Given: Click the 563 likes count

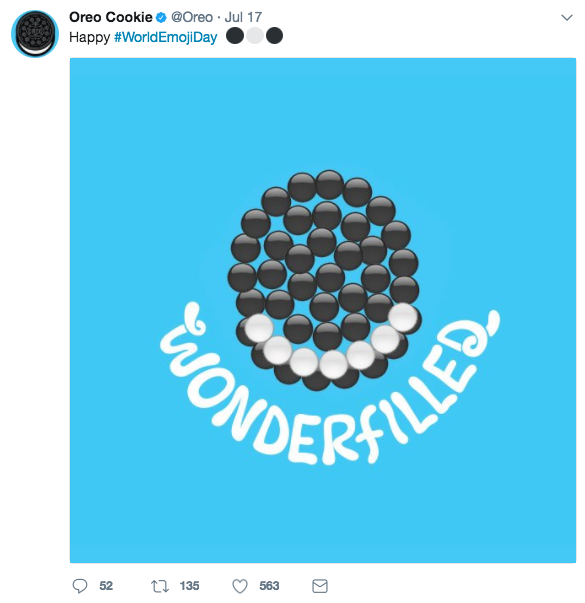Looking at the screenshot, I should [x=269, y=586].
